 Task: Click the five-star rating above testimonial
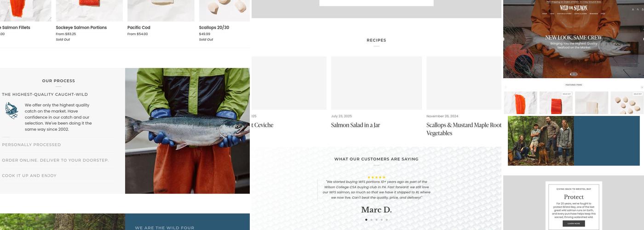pyautogui.click(x=376, y=177)
